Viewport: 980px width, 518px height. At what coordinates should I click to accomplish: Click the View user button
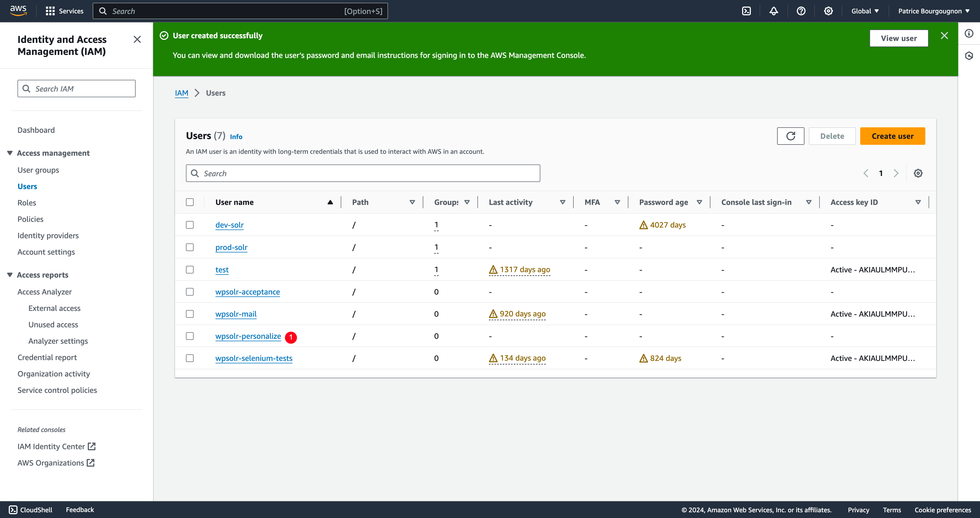tap(899, 38)
